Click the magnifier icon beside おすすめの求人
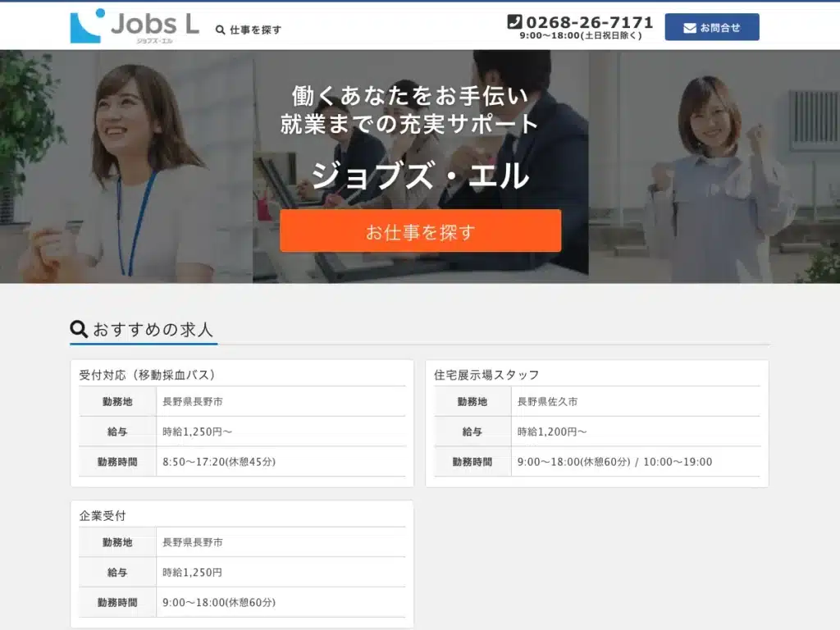Screen dimensions: 840x630 point(79,329)
